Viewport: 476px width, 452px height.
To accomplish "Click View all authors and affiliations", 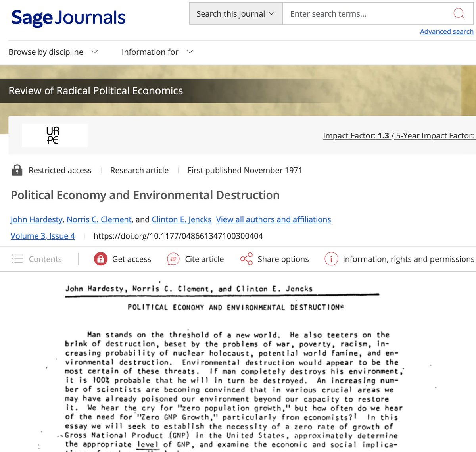I will coord(273,219).
